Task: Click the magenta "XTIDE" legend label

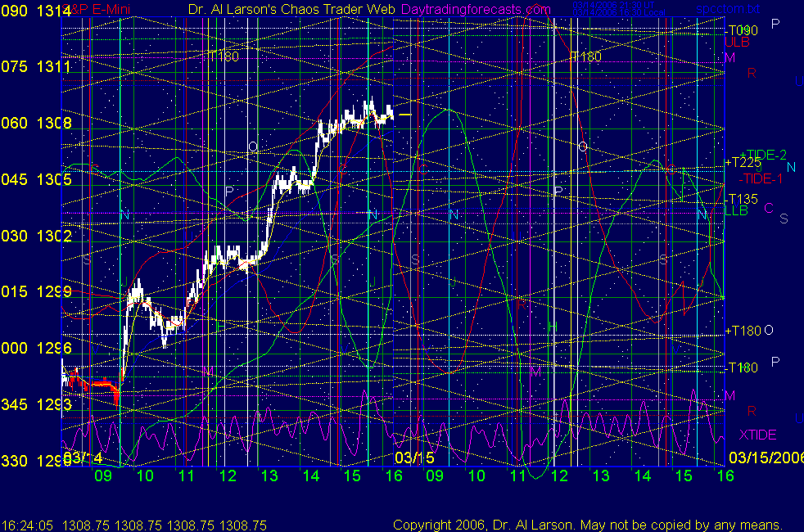Action: 757,435
